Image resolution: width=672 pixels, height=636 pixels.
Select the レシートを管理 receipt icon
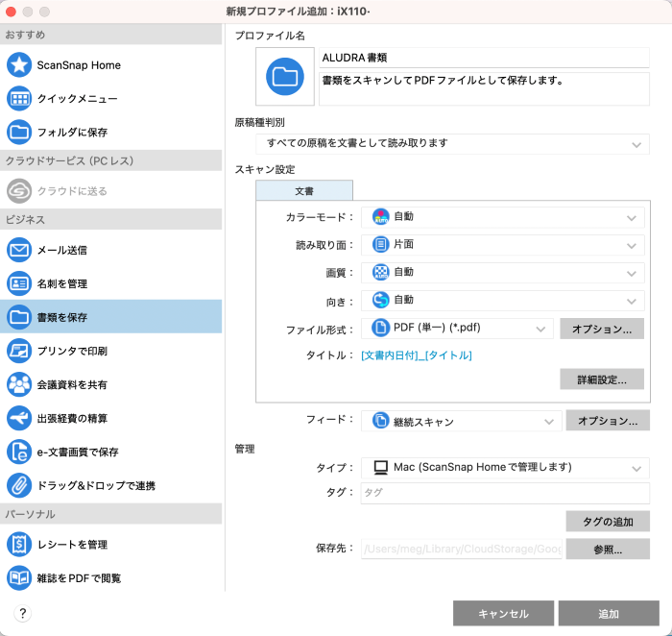[x=19, y=544]
